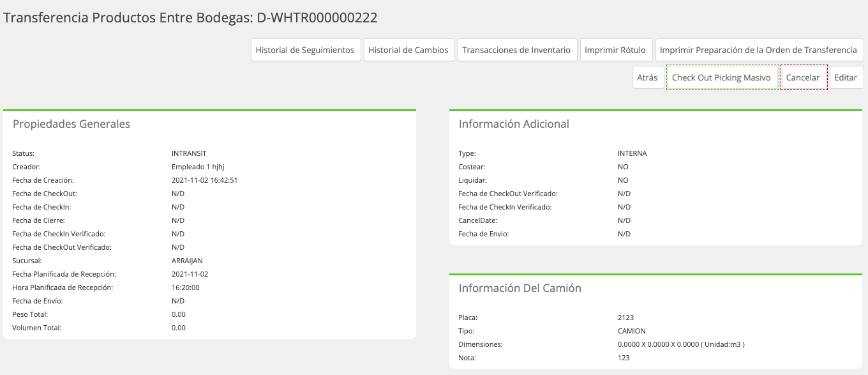Click the Peso Total: label
This screenshot has height=375, width=868.
click(30, 314)
